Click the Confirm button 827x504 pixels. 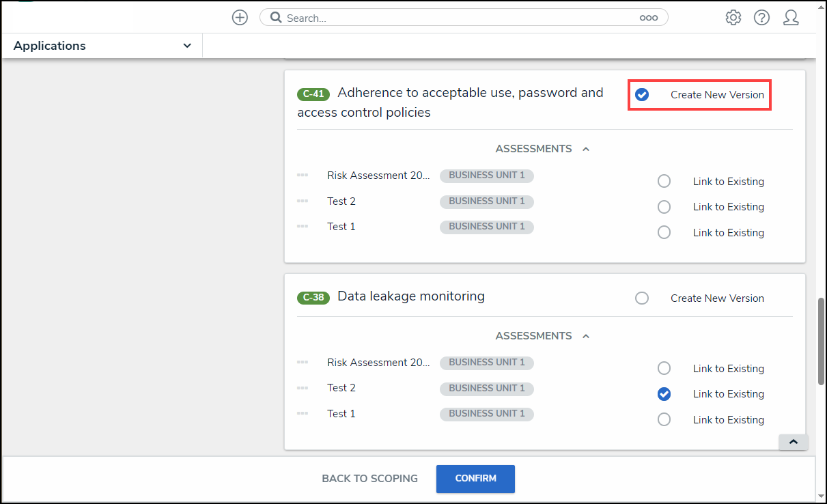click(475, 479)
